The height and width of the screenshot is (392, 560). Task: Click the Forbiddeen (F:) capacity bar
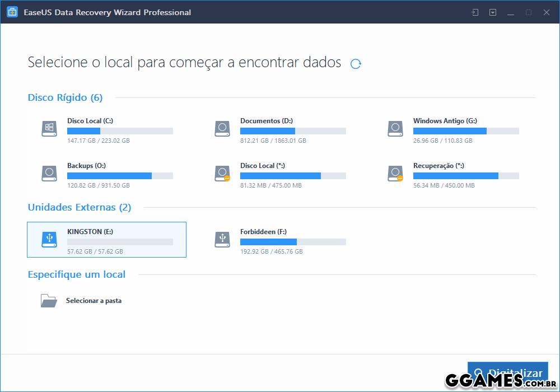pos(293,242)
